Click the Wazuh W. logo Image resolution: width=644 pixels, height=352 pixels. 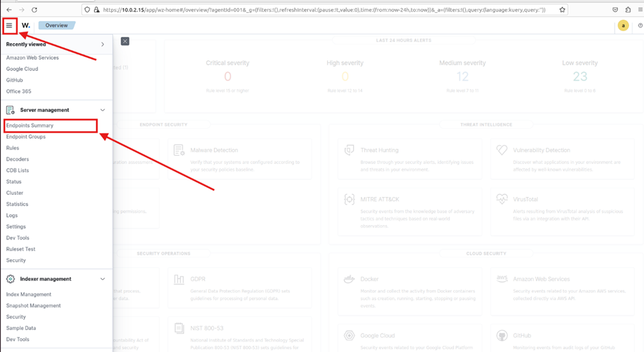click(26, 25)
